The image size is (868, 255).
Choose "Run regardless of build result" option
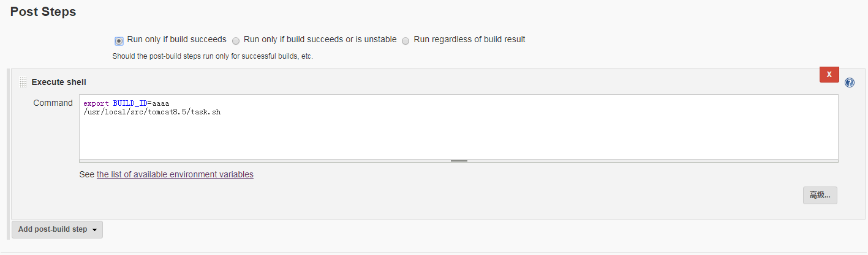tap(406, 41)
